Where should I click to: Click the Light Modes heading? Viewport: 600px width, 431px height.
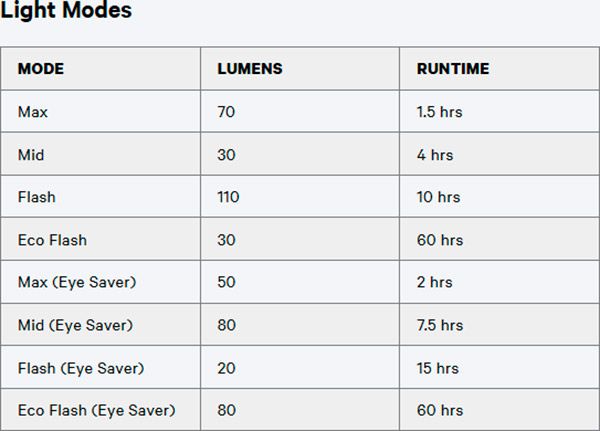click(x=66, y=11)
